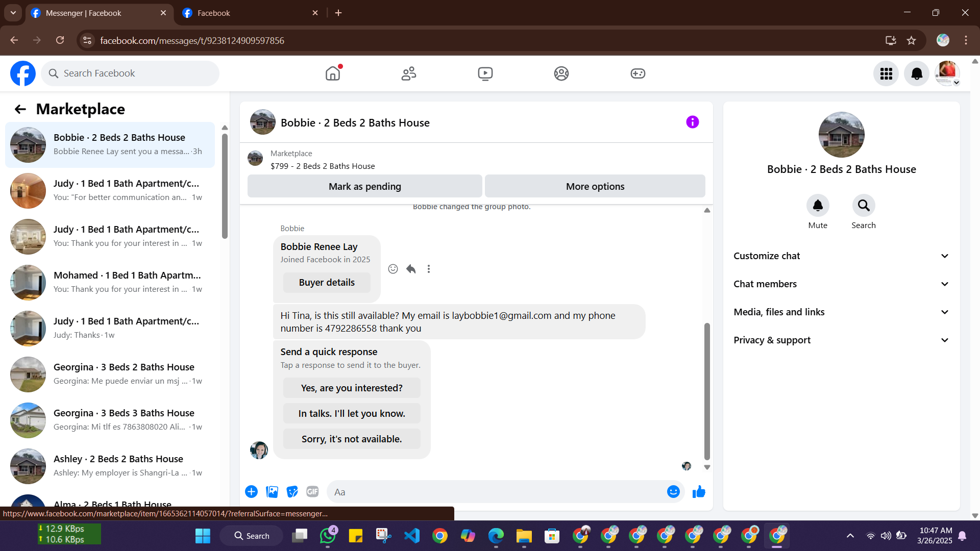
Task: Reply to Bobbie Renee Lay message
Action: [x=411, y=269]
